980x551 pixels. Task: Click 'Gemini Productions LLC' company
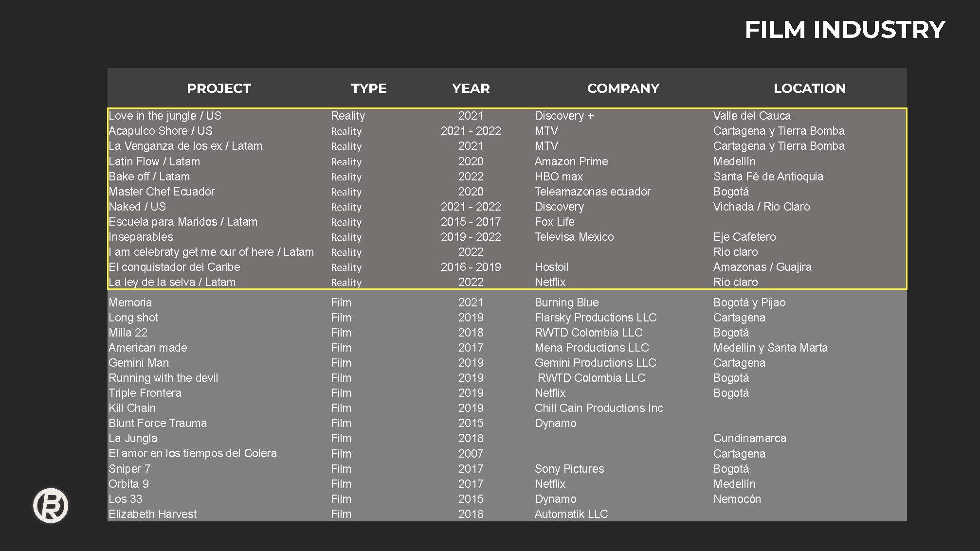pyautogui.click(x=596, y=363)
